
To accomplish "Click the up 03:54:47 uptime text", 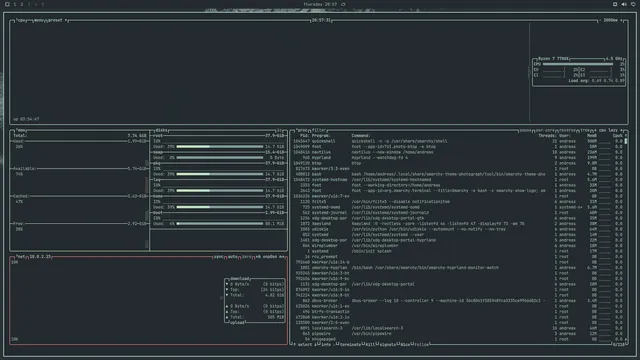I will pyautogui.click(x=26, y=119).
